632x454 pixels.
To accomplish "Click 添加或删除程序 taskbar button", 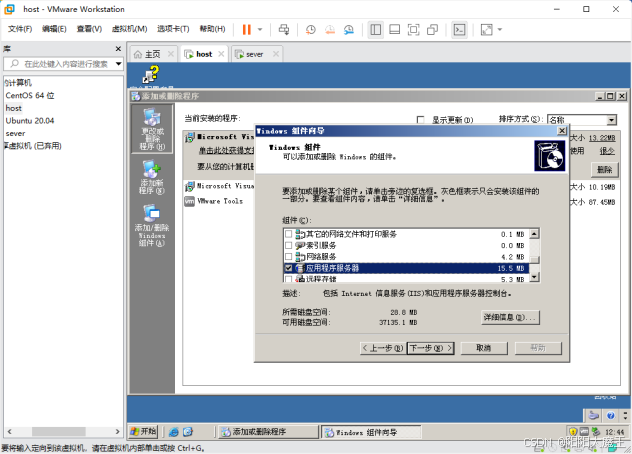I will tap(267, 432).
